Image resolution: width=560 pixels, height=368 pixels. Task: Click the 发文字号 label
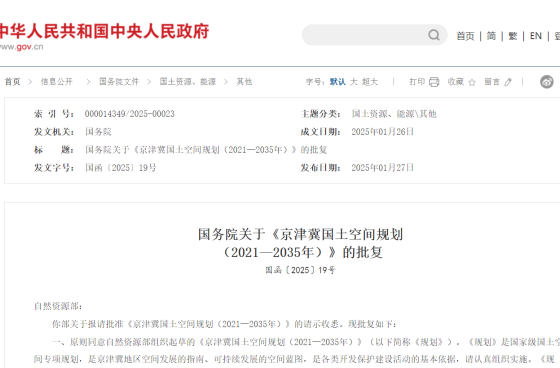pyautogui.click(x=54, y=168)
